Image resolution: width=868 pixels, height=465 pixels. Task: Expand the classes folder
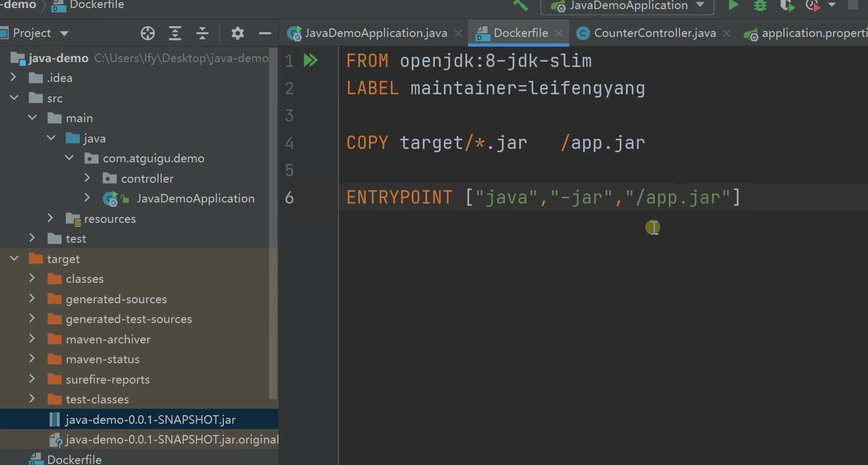(32, 278)
